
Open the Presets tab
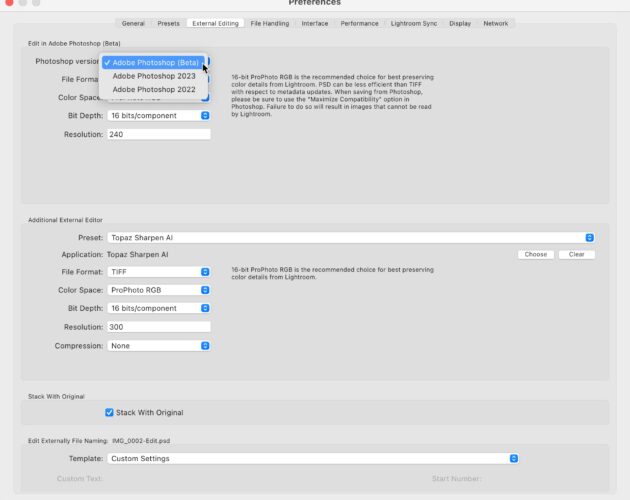click(x=168, y=23)
